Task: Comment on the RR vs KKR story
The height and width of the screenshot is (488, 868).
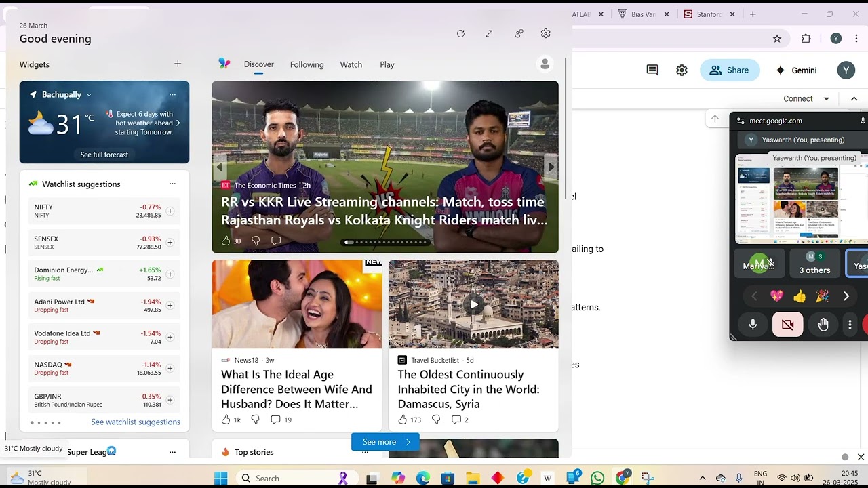Action: (x=276, y=241)
